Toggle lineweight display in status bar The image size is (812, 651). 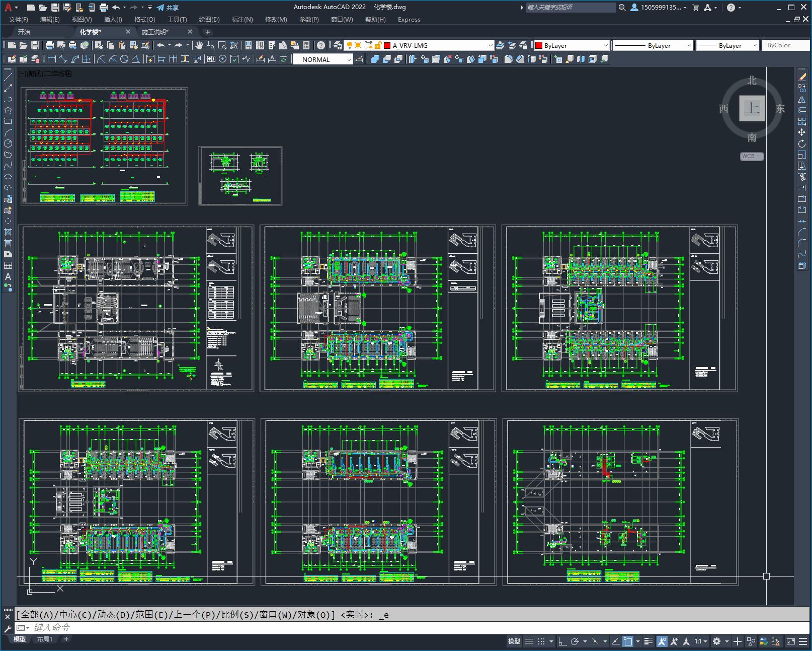tap(649, 641)
